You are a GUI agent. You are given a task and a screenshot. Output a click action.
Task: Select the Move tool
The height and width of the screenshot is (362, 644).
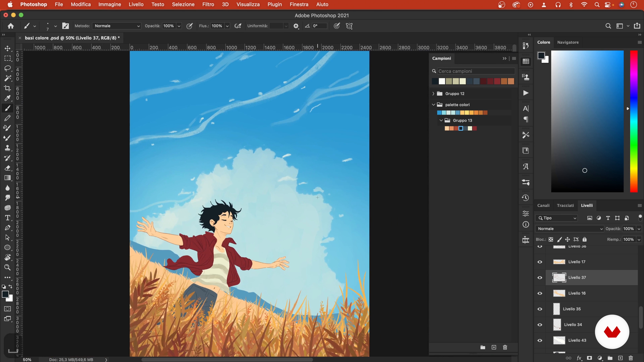tap(8, 48)
